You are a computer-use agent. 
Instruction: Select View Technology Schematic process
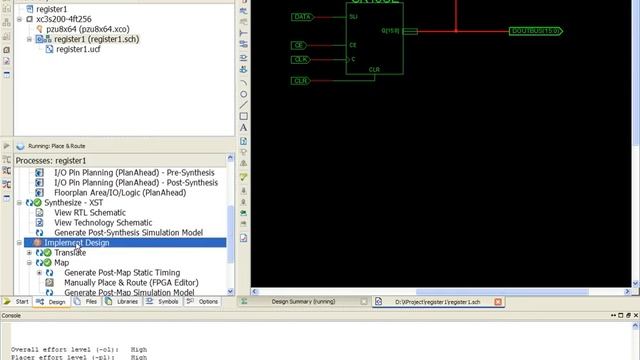(103, 223)
